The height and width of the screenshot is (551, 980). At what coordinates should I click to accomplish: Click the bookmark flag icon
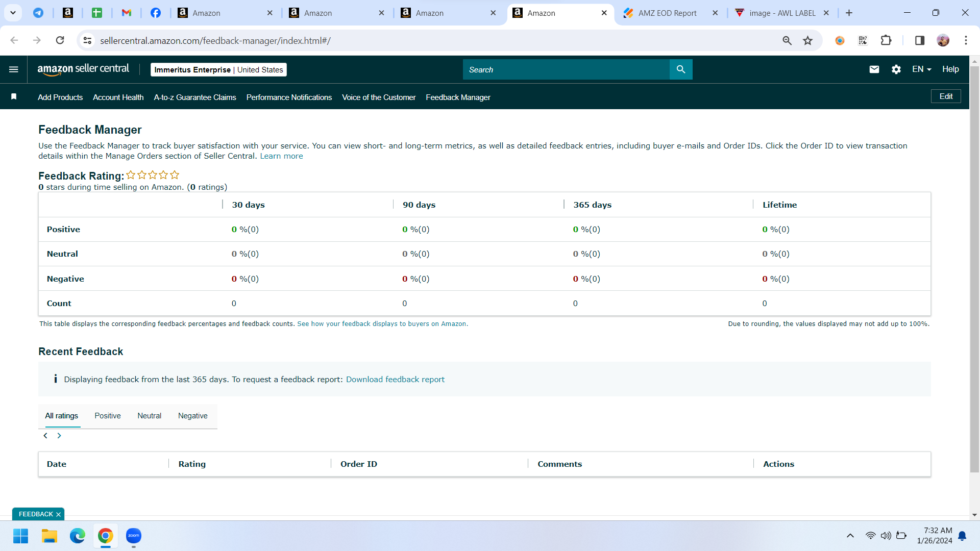[14, 97]
